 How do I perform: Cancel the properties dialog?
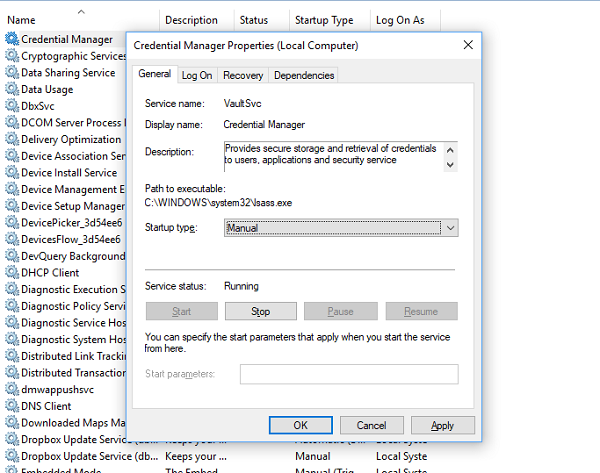click(x=372, y=425)
